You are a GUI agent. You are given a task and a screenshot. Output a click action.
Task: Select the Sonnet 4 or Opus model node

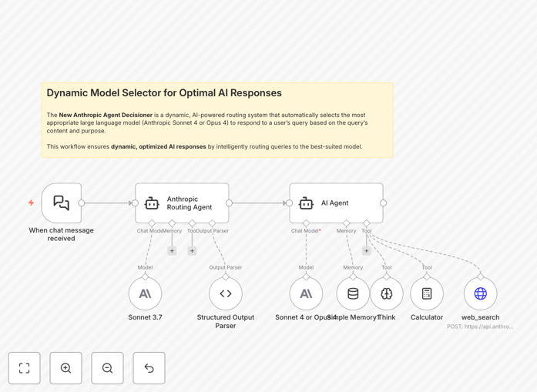pyautogui.click(x=306, y=293)
